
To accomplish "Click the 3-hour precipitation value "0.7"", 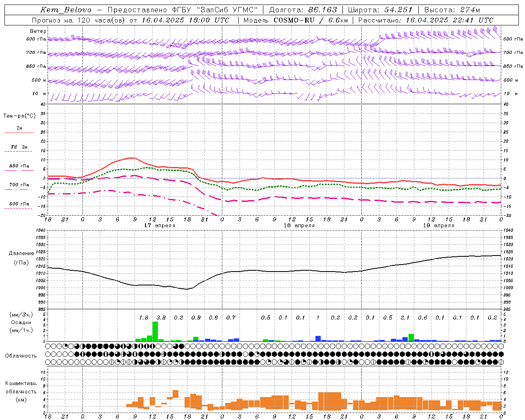I will click(x=231, y=317).
